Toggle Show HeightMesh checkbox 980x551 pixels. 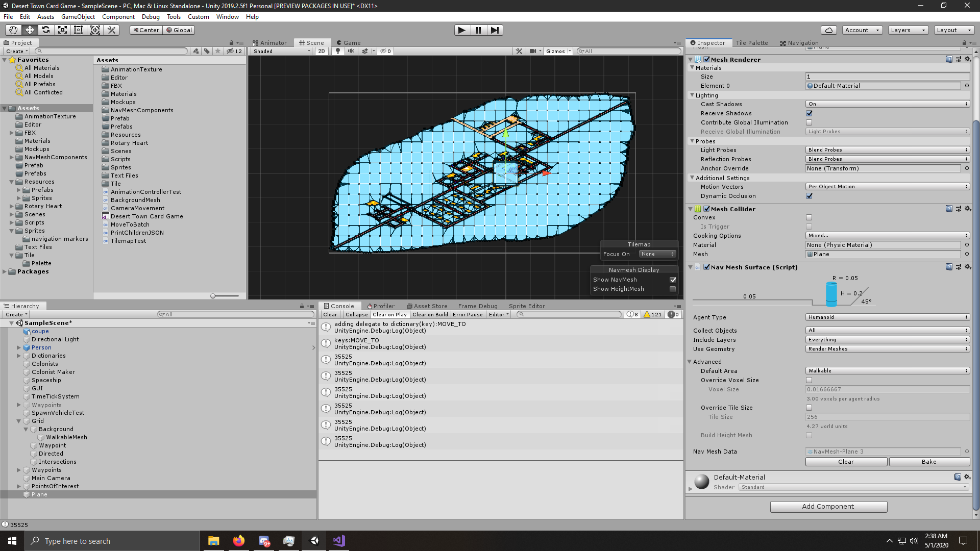pos(672,289)
